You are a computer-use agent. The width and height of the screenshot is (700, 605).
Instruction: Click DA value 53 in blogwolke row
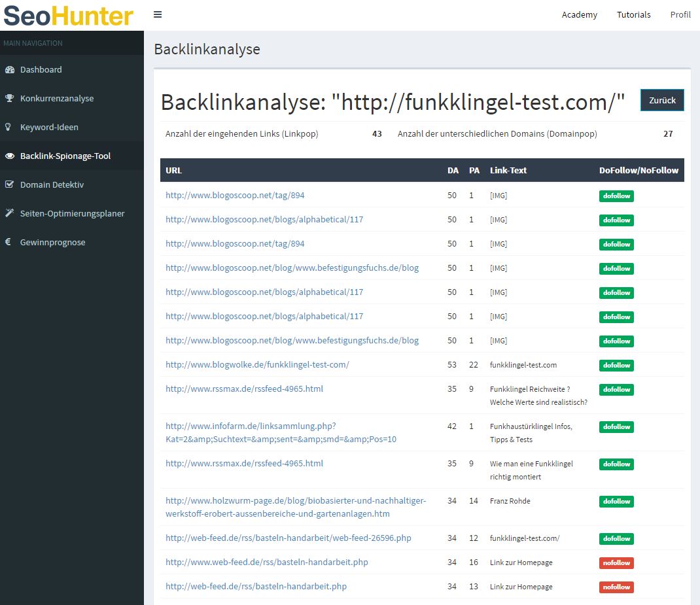pos(452,364)
